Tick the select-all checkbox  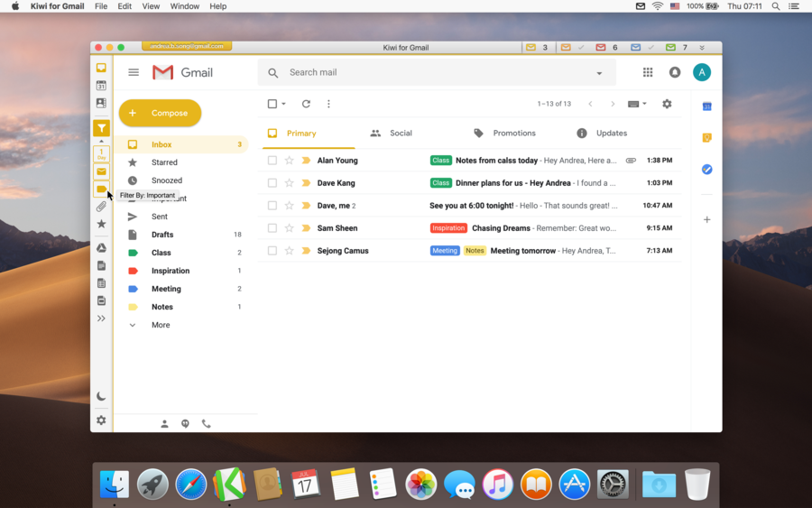pyautogui.click(x=272, y=104)
